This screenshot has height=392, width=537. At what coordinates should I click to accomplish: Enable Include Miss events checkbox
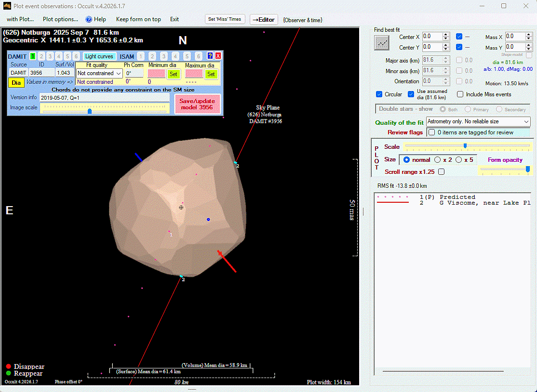coord(460,94)
